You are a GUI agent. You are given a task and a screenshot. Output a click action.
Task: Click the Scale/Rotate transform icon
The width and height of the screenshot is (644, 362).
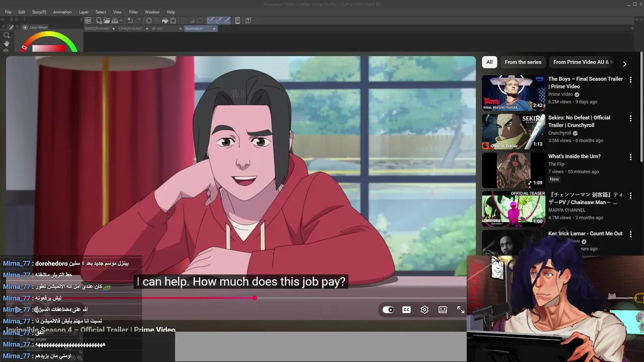pyautogui.click(x=173, y=21)
